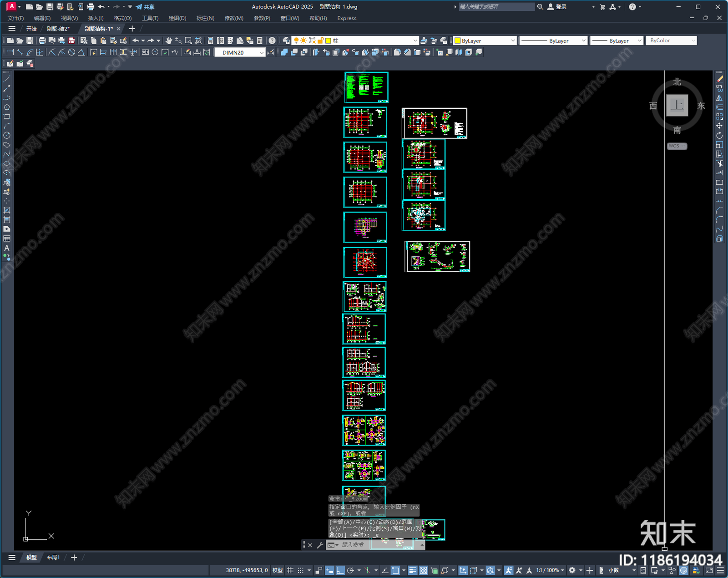Switch to the 布局1 layout tab
Viewport: 728px width, 578px height.
click(x=53, y=557)
